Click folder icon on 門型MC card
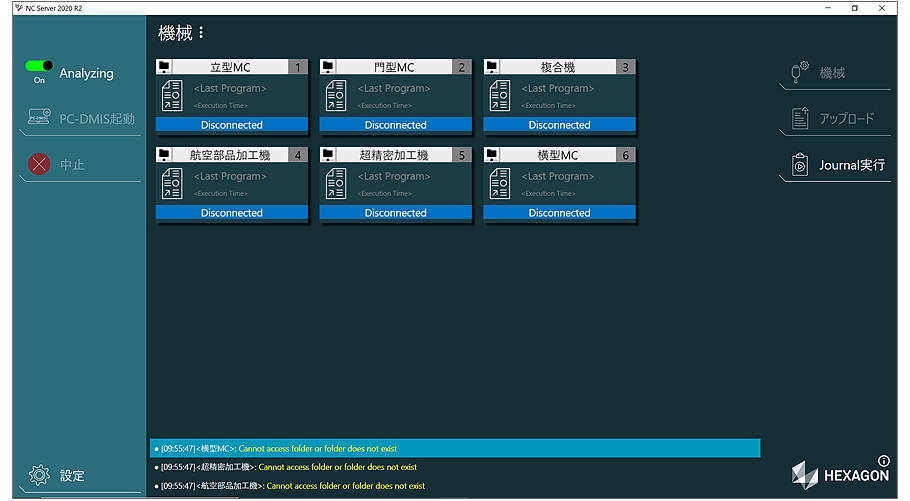This screenshot has height=501, width=910. pos(328,67)
